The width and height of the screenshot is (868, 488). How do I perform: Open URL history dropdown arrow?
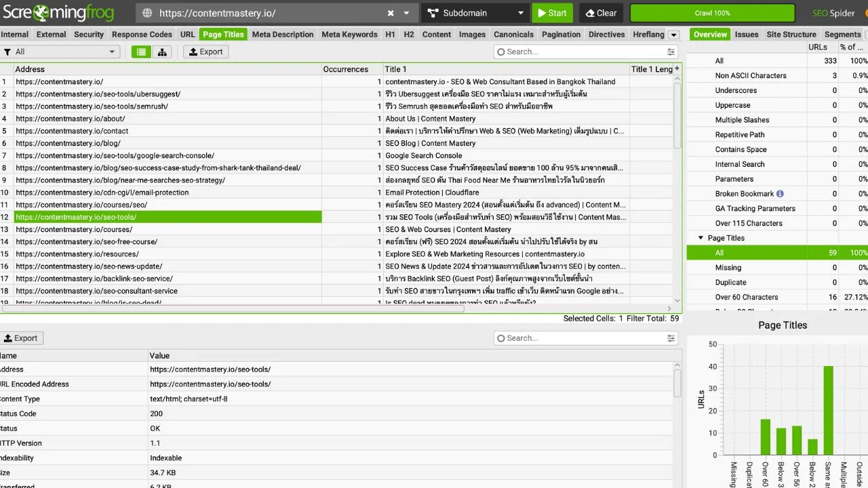(x=407, y=13)
